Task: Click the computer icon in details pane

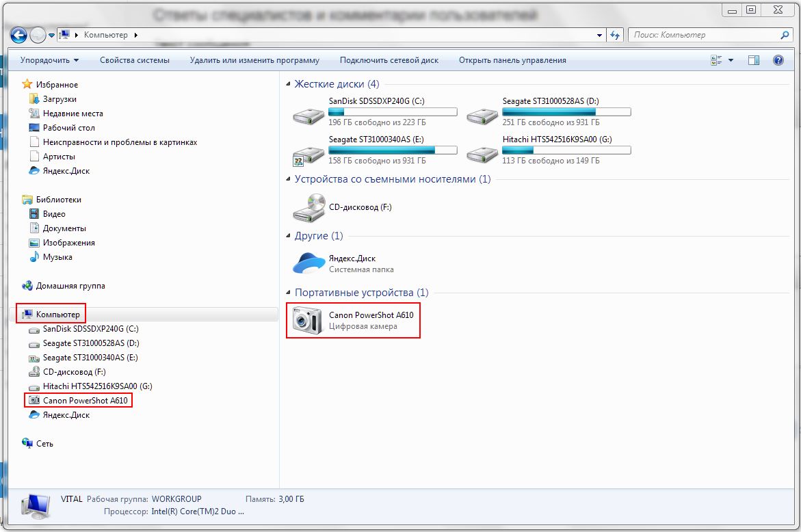Action: [x=36, y=506]
